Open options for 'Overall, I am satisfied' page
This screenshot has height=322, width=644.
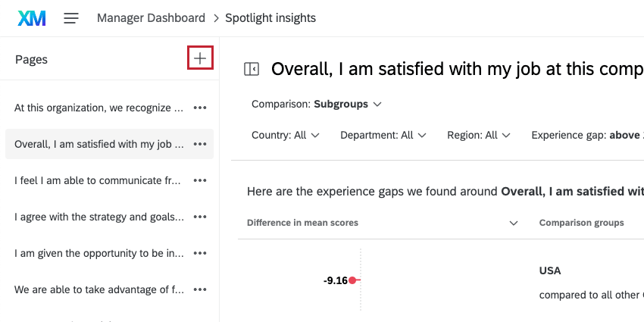200,144
